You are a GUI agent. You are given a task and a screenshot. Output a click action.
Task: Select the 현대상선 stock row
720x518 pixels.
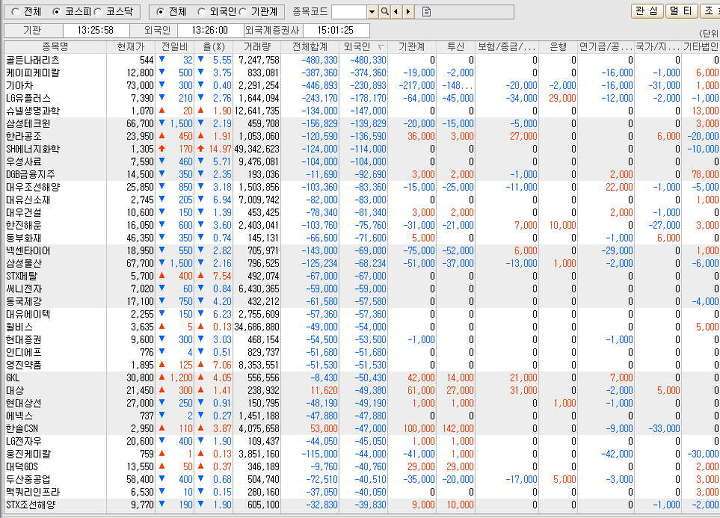pyautogui.click(x=362, y=403)
